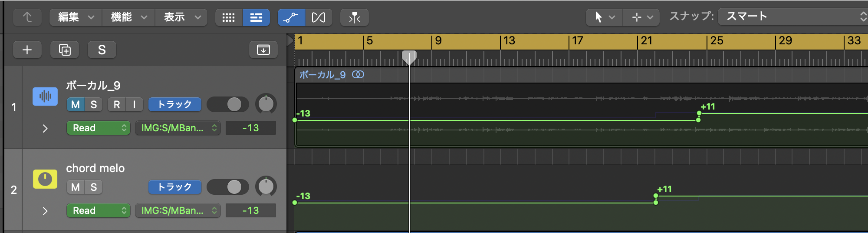
Task: Click bar 17 in the ruler
Action: tap(577, 41)
